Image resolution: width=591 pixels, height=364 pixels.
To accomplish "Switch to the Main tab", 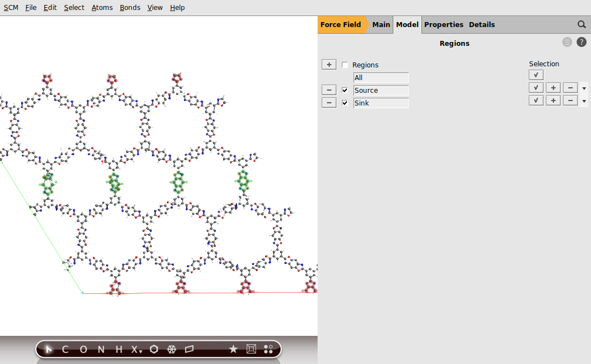I will click(381, 24).
